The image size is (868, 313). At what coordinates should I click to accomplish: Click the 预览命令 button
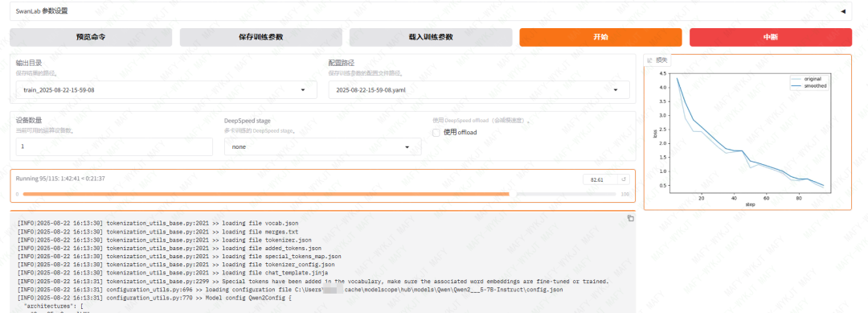[x=91, y=37]
